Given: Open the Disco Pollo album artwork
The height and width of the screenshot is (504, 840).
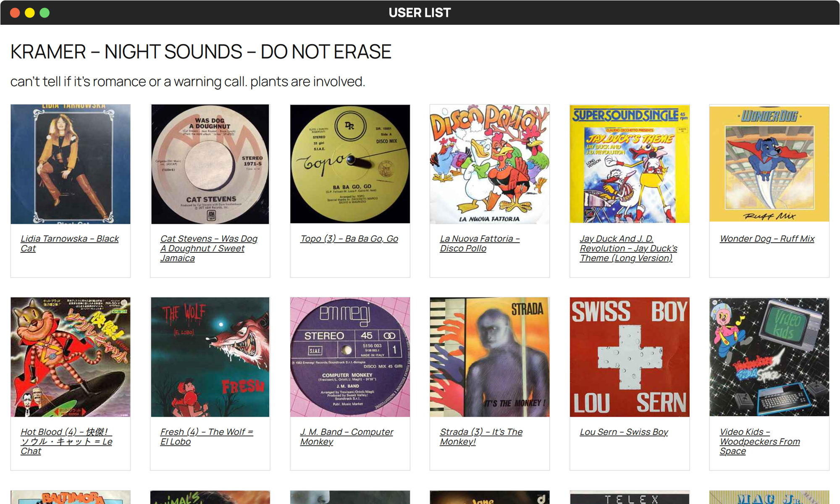Looking at the screenshot, I should pos(490,164).
